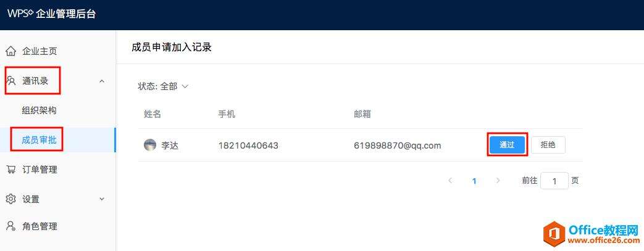The width and height of the screenshot is (644, 251).
Task: Click the gear icon beside 设置
Action: [10, 199]
